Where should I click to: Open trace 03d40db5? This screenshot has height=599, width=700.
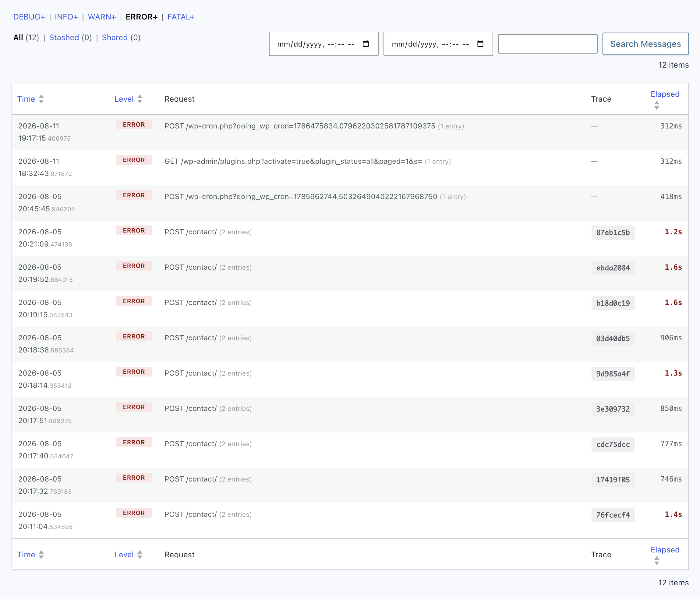point(613,338)
